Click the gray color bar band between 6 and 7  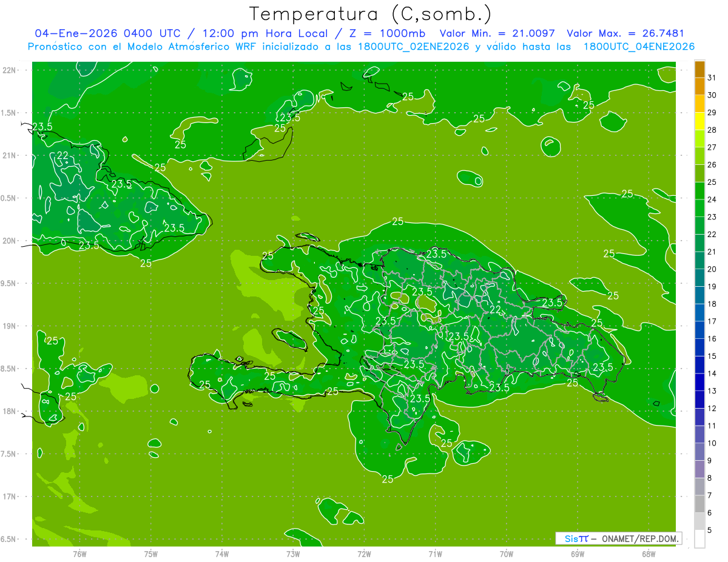(699, 504)
